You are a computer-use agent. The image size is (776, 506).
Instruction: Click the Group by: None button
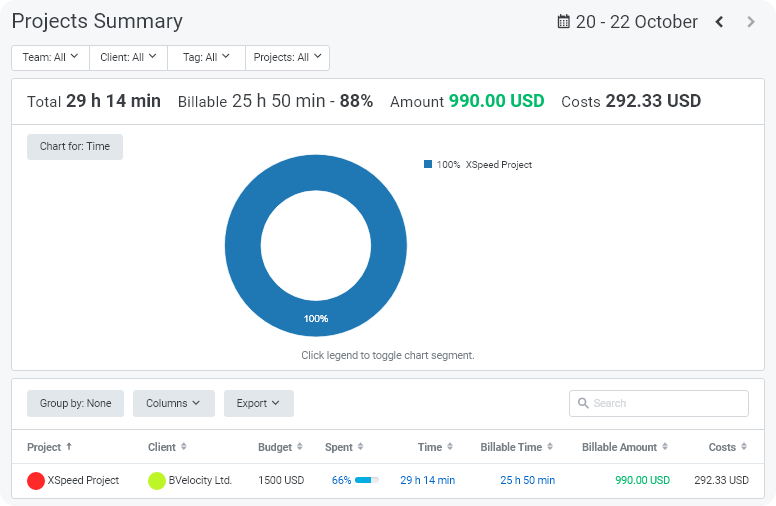click(76, 403)
